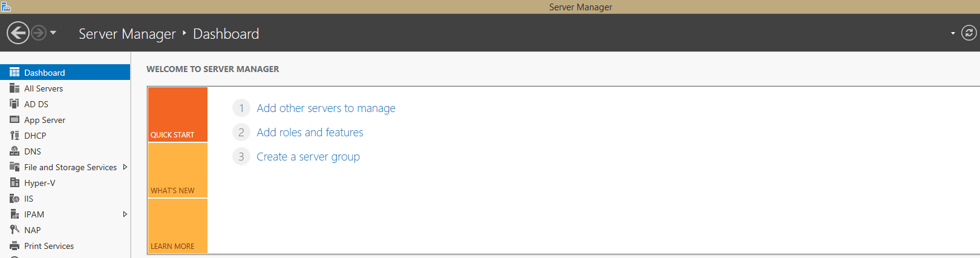
Task: Open the LEARN MORE tile
Action: (178, 226)
